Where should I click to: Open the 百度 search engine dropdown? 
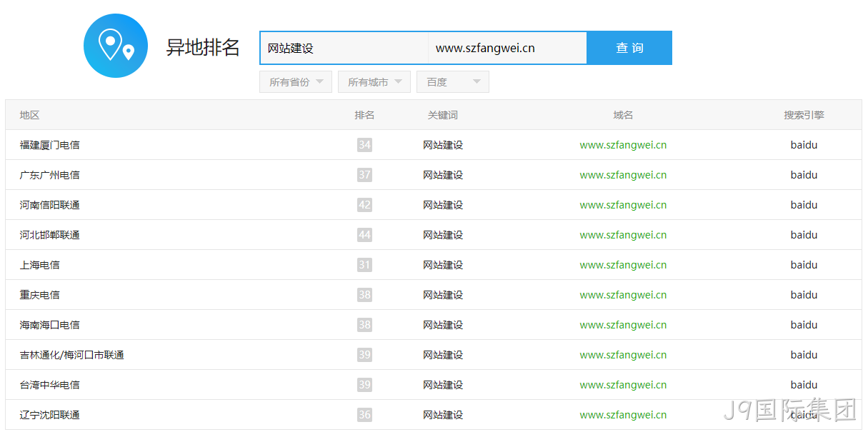(x=453, y=82)
